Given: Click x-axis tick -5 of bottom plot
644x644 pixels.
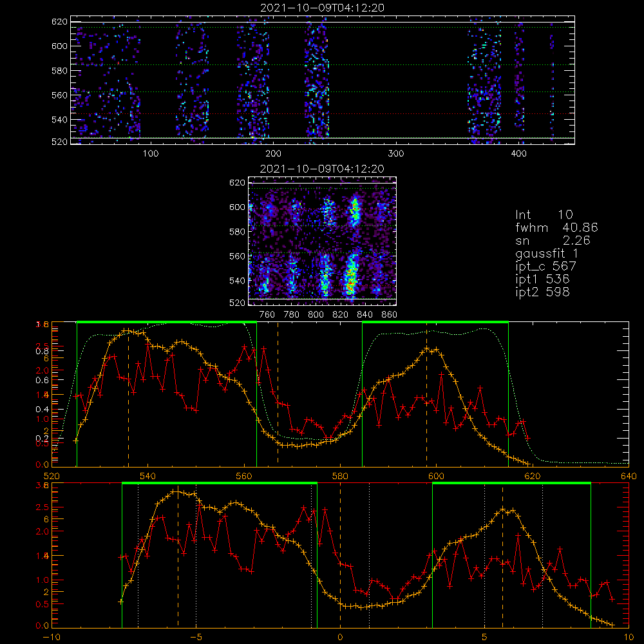Looking at the screenshot, I should 196,638.
